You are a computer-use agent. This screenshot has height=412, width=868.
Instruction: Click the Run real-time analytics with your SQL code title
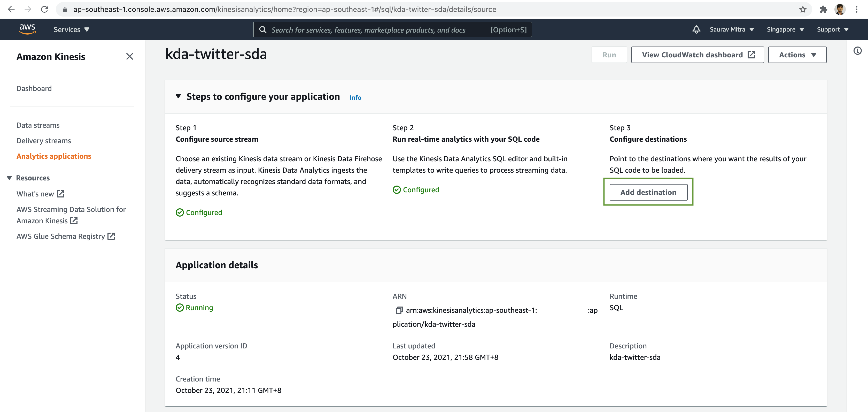[466, 139]
